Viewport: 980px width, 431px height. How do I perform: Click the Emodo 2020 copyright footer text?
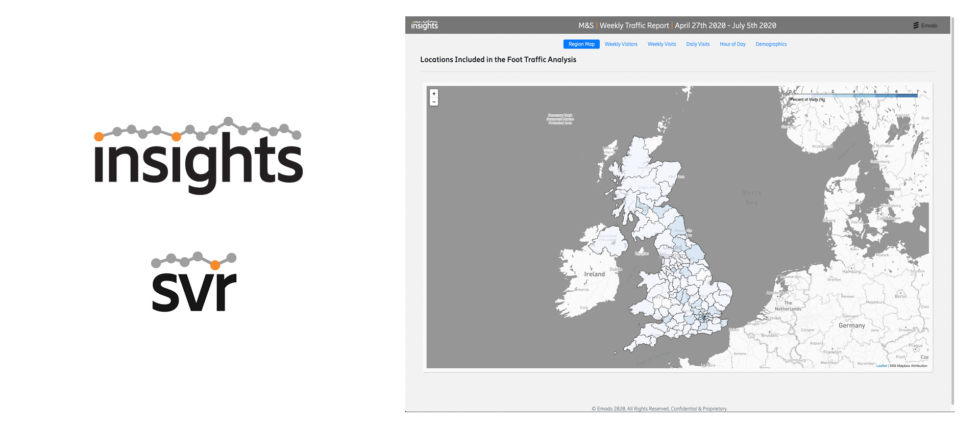pyautogui.click(x=659, y=409)
